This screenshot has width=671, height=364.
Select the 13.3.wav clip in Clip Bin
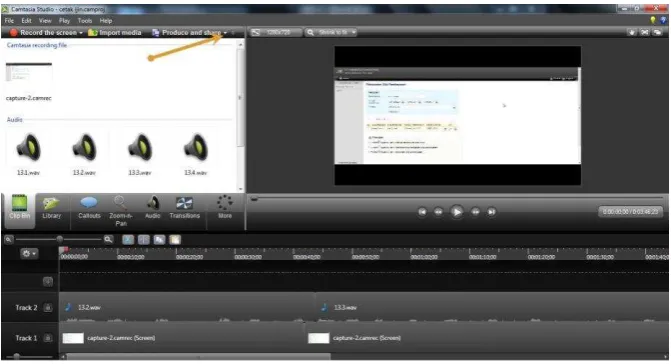(x=140, y=148)
